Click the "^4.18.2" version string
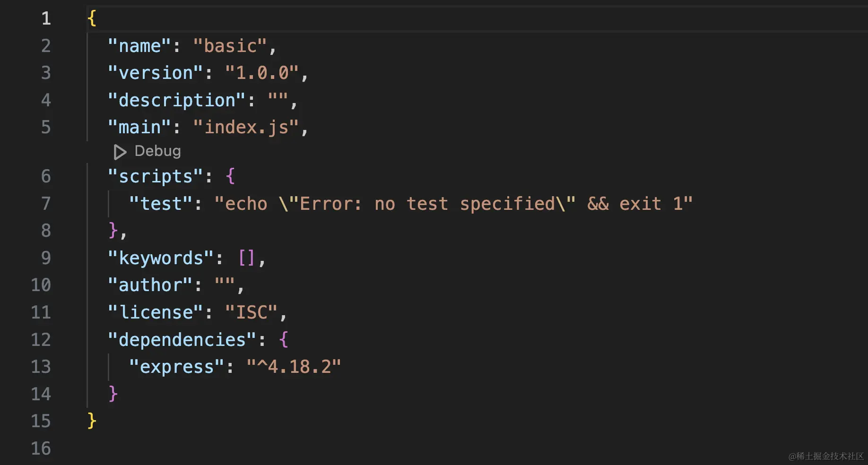Screen dimensions: 868x465 294,367
